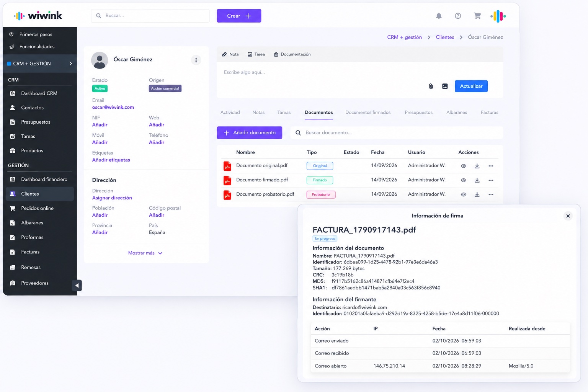
Task: Preview Documento firmado.pdf with eye icon
Action: 463,180
